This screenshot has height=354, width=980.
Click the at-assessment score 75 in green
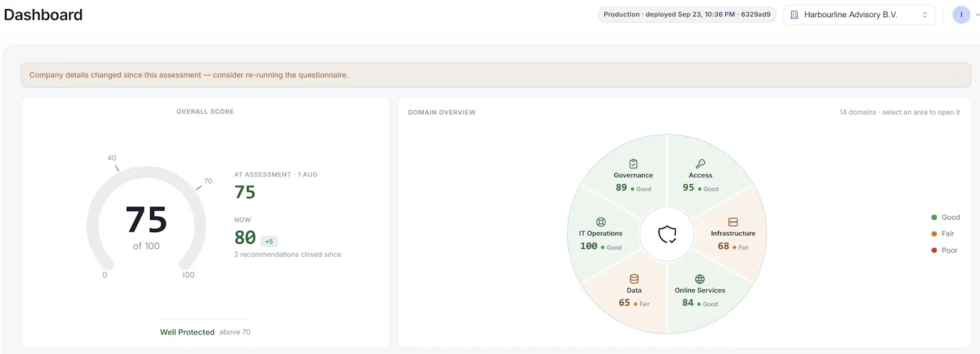pos(245,192)
